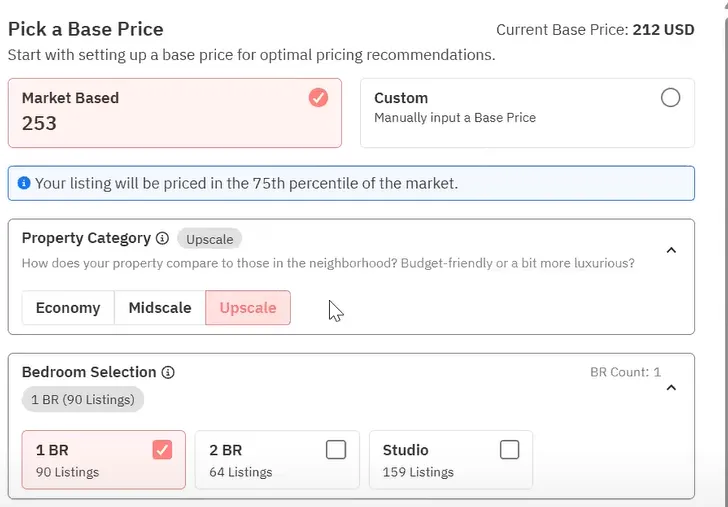
Task: Collapse the Bedroom Selection section
Action: point(671,388)
